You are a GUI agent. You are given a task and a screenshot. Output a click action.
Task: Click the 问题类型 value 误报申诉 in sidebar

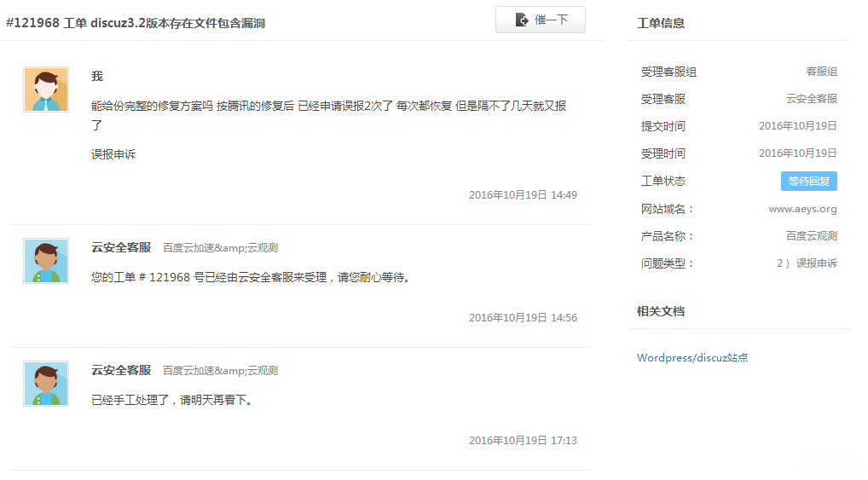(x=807, y=263)
